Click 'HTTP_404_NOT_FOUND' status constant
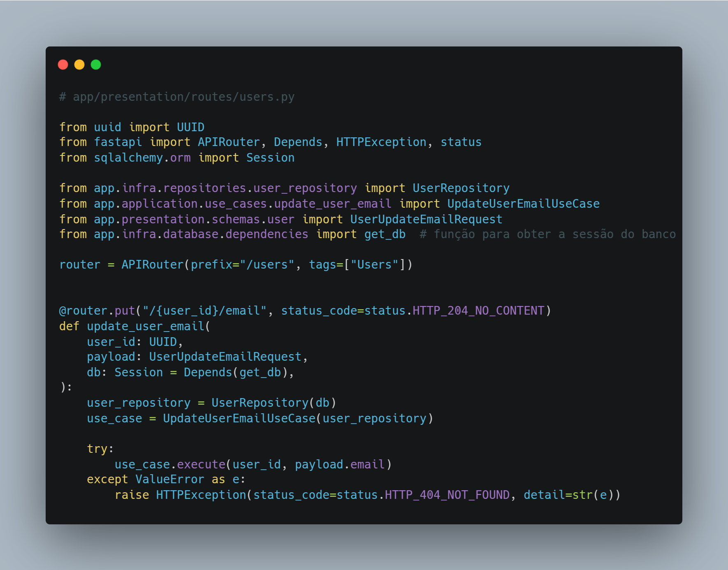 [447, 495]
